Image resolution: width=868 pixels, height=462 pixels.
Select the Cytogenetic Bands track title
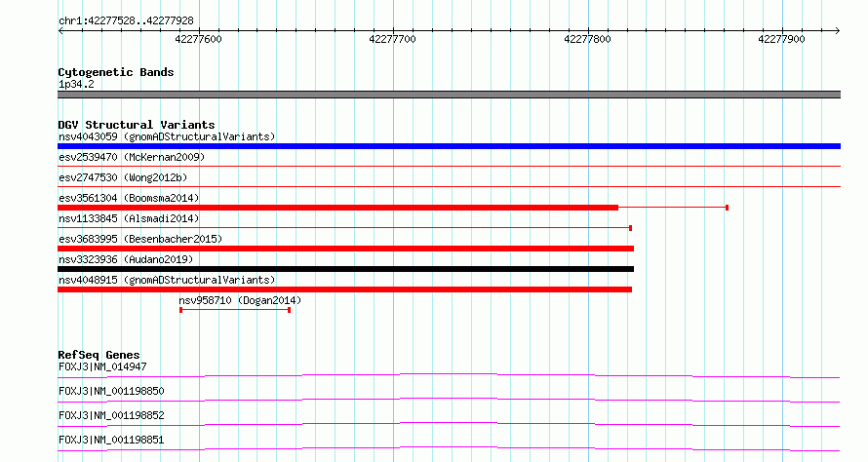click(116, 72)
